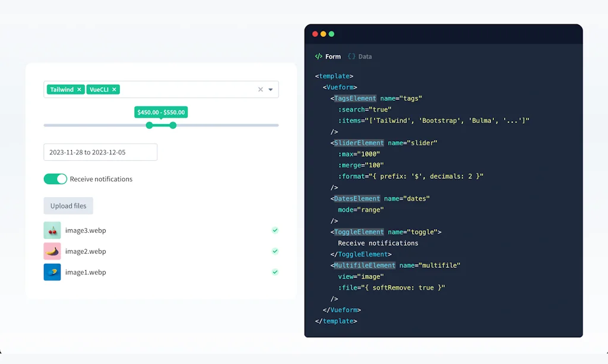This screenshot has width=608, height=364.
Task: Remove the VueCLI tag
Action: click(114, 89)
